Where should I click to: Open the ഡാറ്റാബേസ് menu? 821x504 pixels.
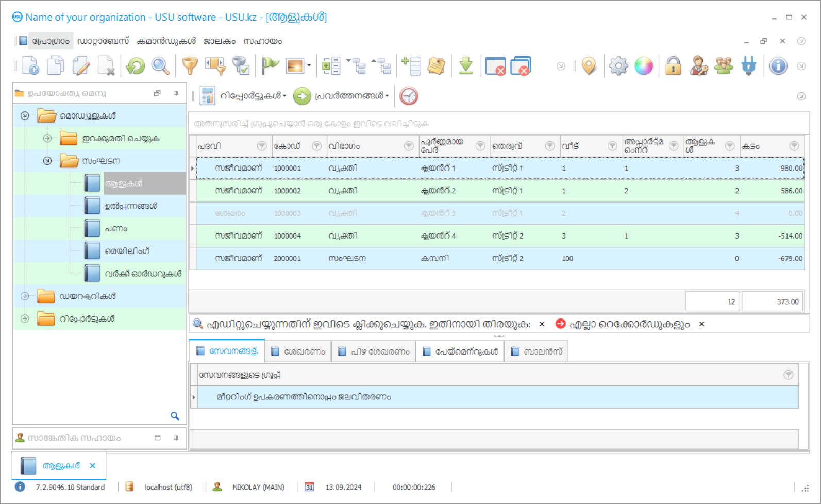[x=103, y=41]
